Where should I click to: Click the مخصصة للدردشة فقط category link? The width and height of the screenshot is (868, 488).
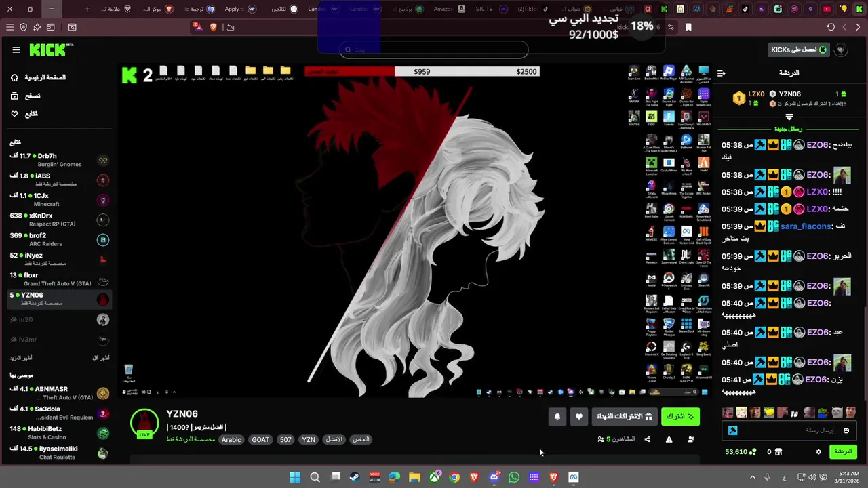point(191,439)
